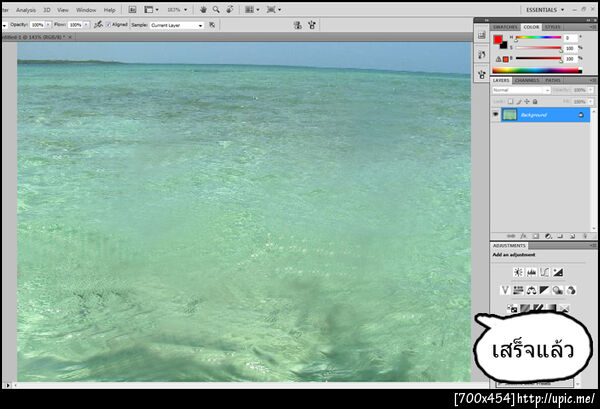The image size is (600, 409).
Task: Click the ignore adjustment layers icon after Sample
Action: coord(212,25)
